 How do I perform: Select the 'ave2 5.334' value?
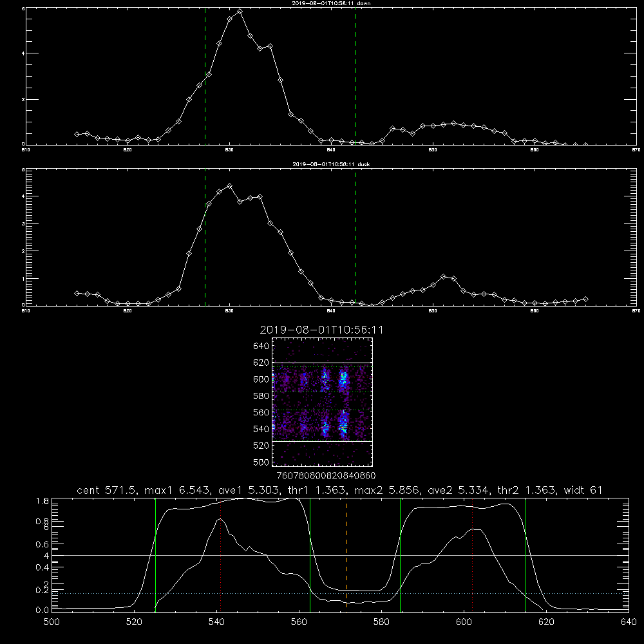459,490
